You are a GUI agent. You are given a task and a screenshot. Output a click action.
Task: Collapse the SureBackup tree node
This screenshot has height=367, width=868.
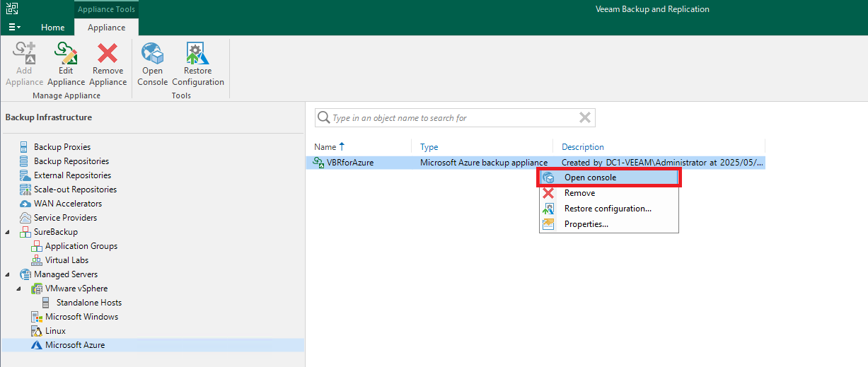point(8,232)
